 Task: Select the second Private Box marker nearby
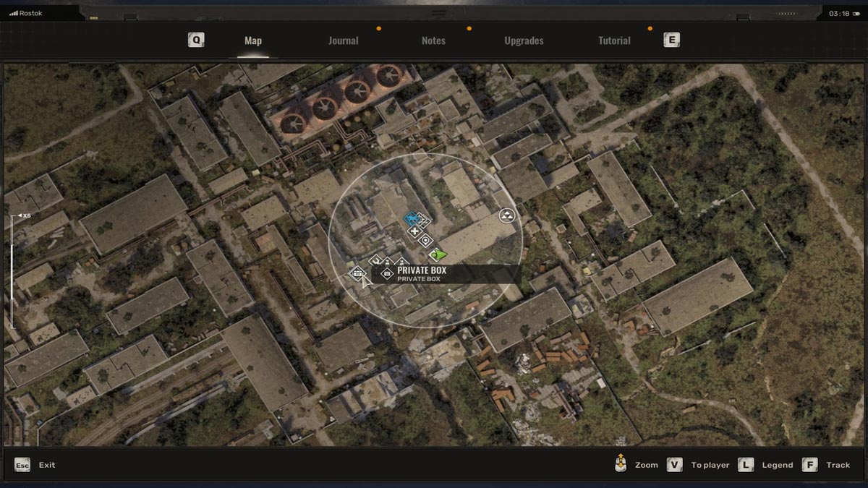point(388,273)
